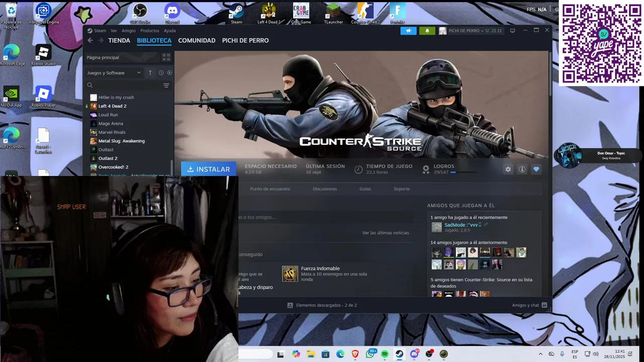Click the INSTALAR button
Image resolution: width=644 pixels, height=362 pixels.
coord(208,169)
